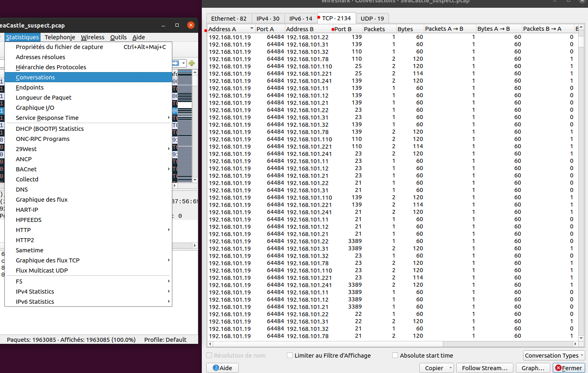The image size is (588, 373).
Task: Sort by Packets A → B column header
Action: pos(449,29)
